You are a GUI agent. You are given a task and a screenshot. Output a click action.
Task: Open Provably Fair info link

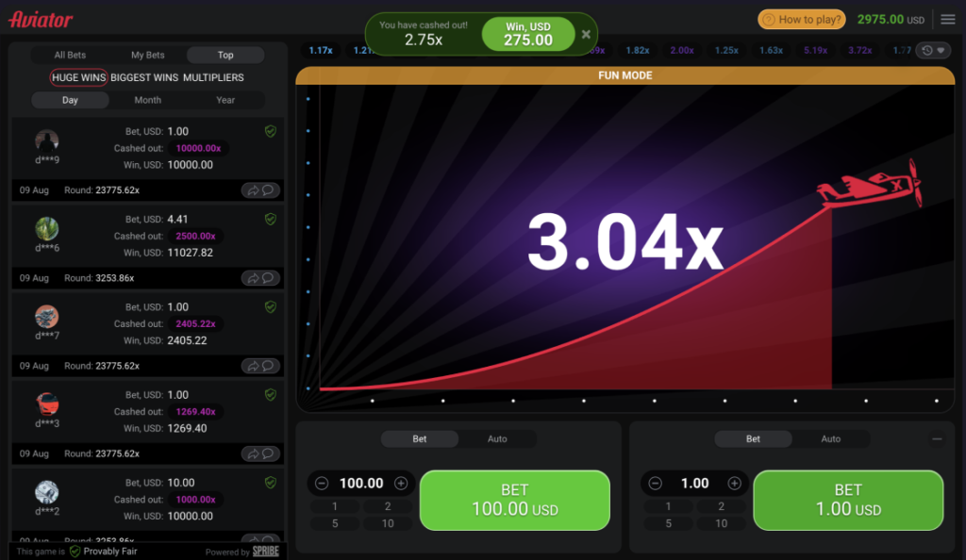coord(104,552)
